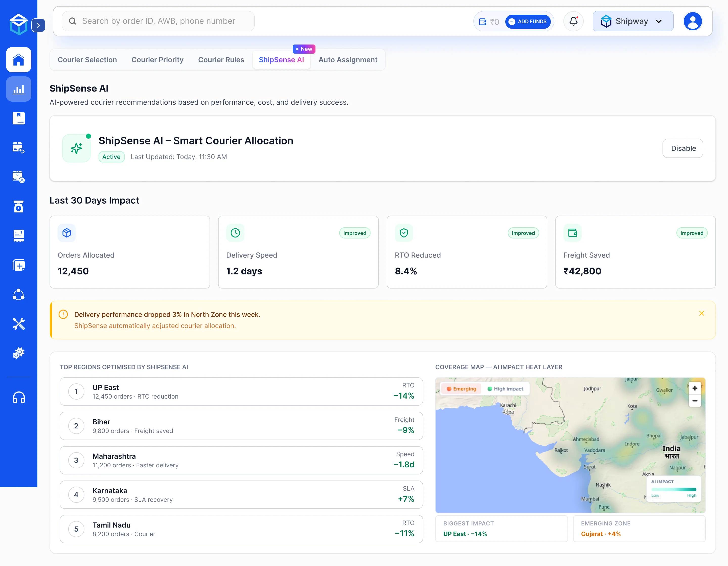Click the Improved badge on RTO Reduced
728x566 pixels.
coord(523,233)
